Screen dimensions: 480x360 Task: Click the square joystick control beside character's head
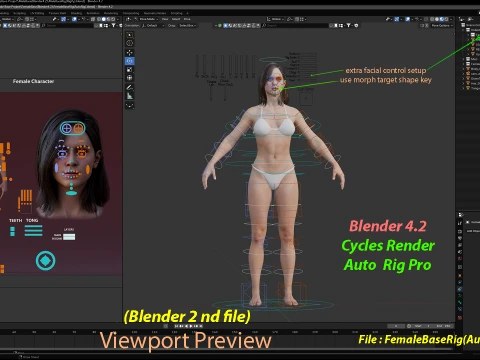click(306, 99)
